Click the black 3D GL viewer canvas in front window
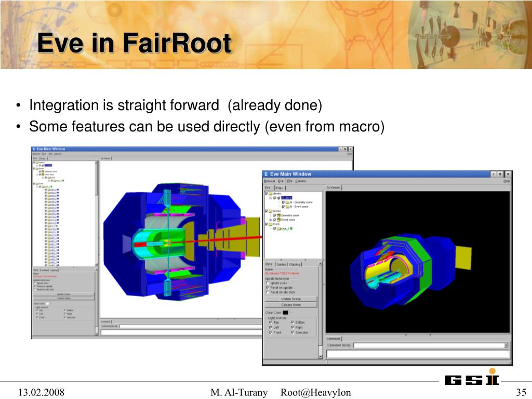Image resolution: width=532 pixels, height=399 pixels. [418, 262]
